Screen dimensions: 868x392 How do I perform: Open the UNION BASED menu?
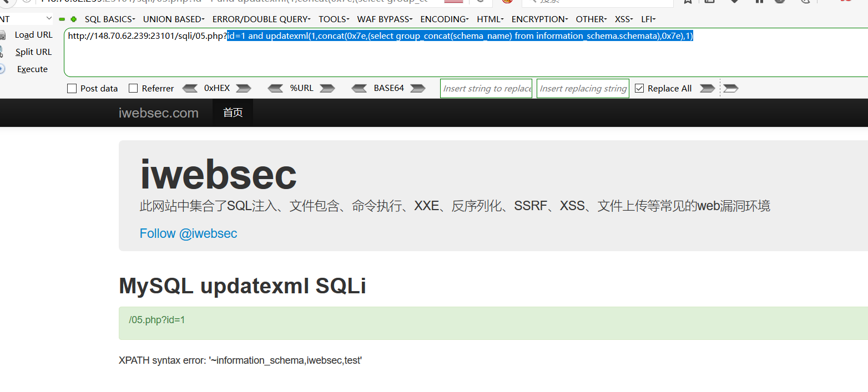coord(174,19)
